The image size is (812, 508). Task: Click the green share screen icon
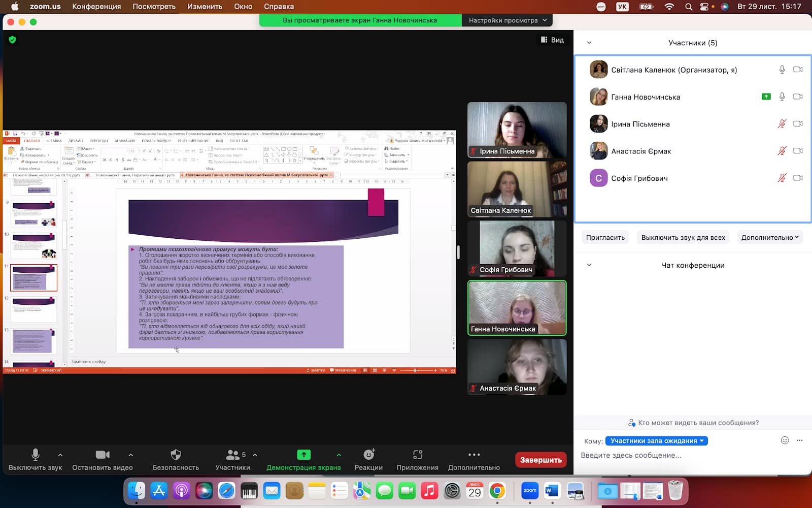(303, 455)
